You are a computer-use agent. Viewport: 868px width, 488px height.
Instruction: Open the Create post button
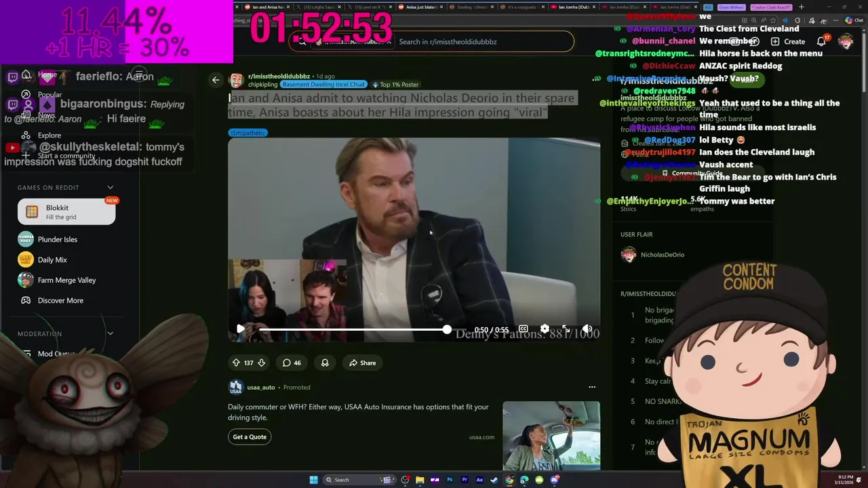coord(787,41)
